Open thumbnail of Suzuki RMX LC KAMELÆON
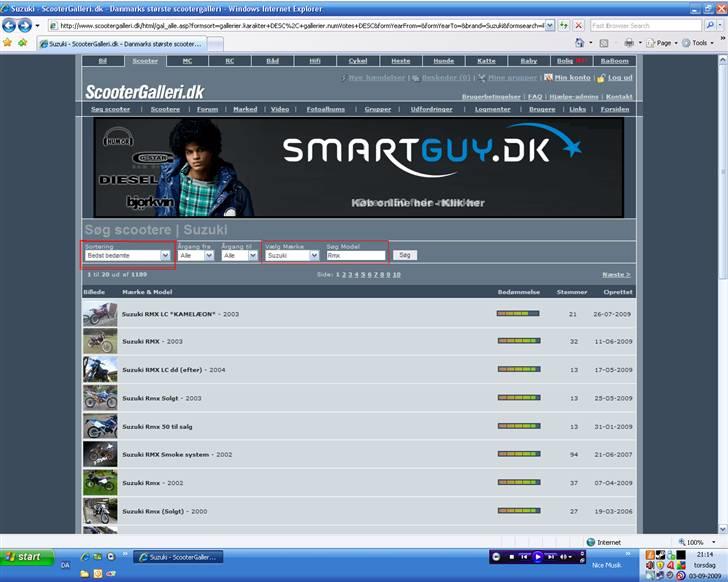Image resolution: width=728 pixels, height=582 pixels. tap(100, 314)
